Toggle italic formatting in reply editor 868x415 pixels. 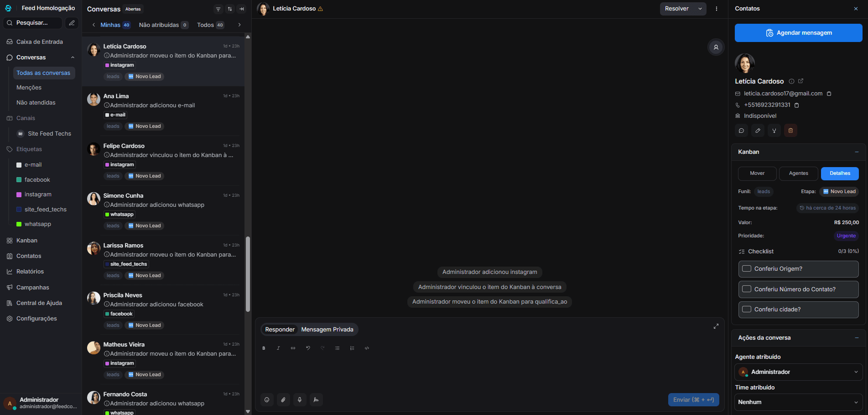click(x=278, y=348)
